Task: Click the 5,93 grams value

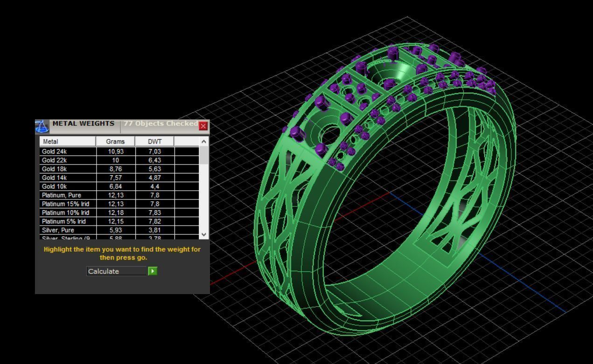Action: tap(115, 230)
